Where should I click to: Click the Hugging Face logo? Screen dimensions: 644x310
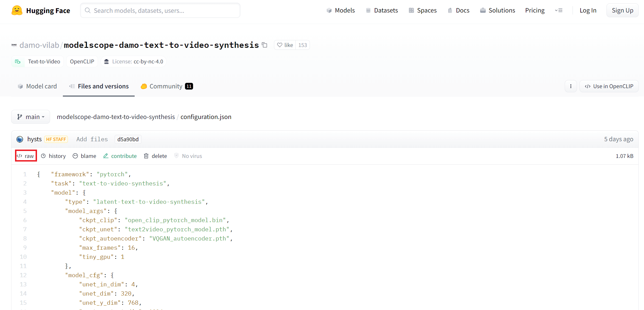coord(17,10)
